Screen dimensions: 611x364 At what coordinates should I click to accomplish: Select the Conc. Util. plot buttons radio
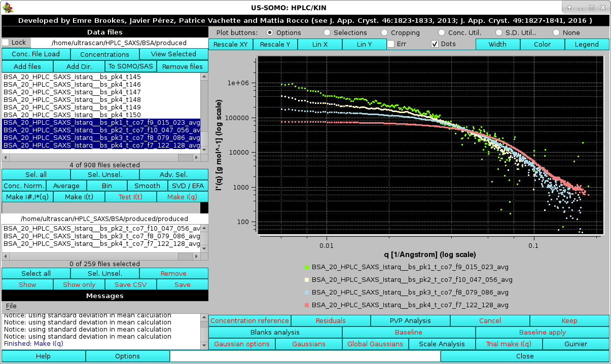(442, 32)
